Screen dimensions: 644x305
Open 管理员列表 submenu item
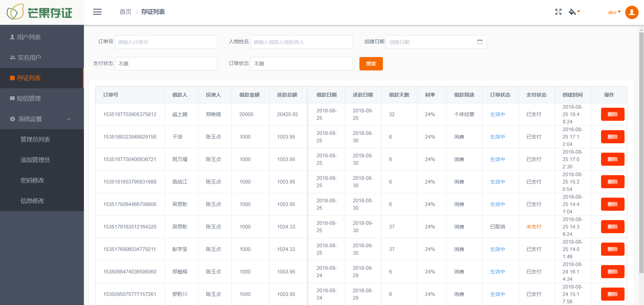click(x=35, y=140)
